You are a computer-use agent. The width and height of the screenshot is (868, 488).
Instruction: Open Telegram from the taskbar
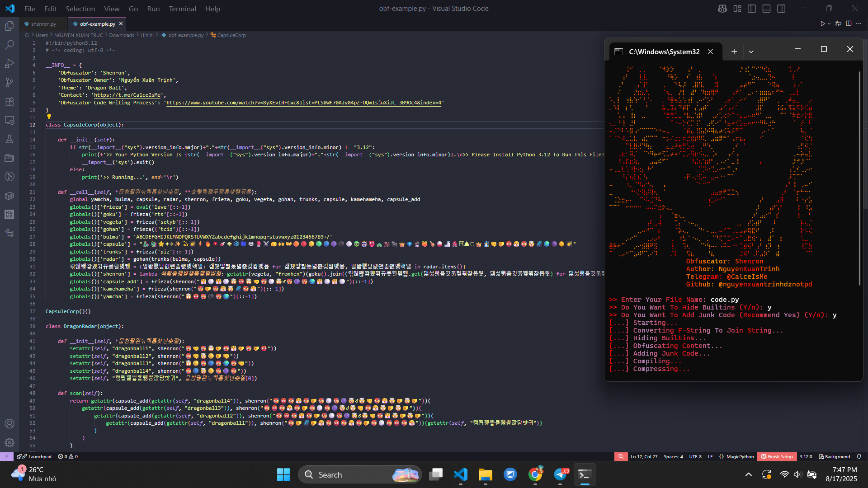click(x=560, y=474)
